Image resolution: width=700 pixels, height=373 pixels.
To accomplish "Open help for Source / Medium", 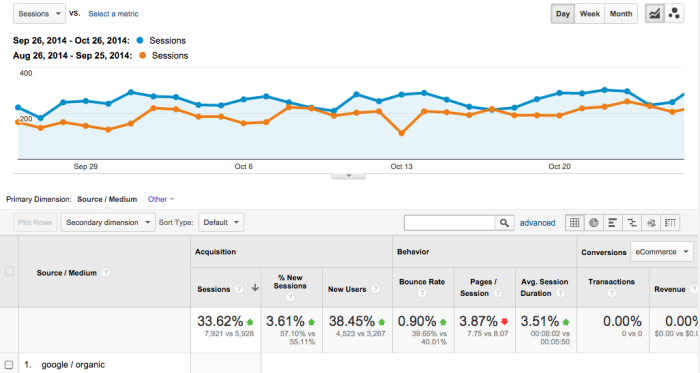I will pos(106,273).
